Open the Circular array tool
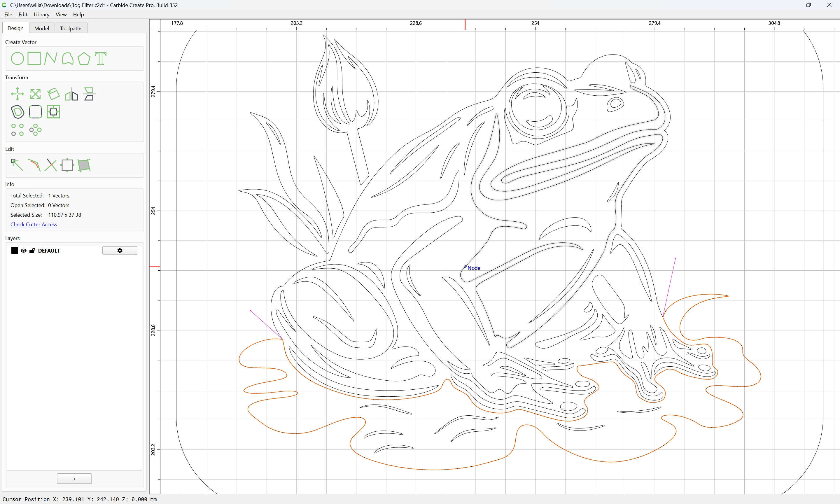Screen dimensions: 840x504 (x=35, y=130)
